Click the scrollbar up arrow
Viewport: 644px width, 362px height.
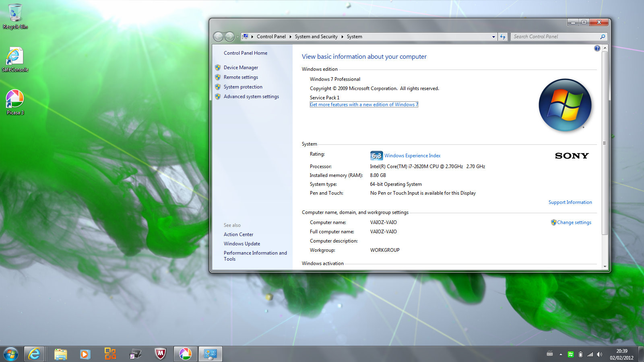pos(605,48)
